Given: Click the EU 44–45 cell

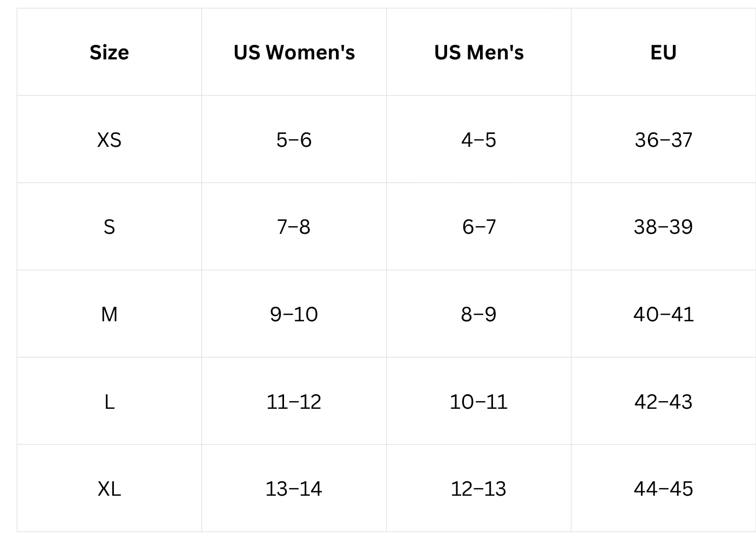Looking at the screenshot, I should click(x=663, y=489).
